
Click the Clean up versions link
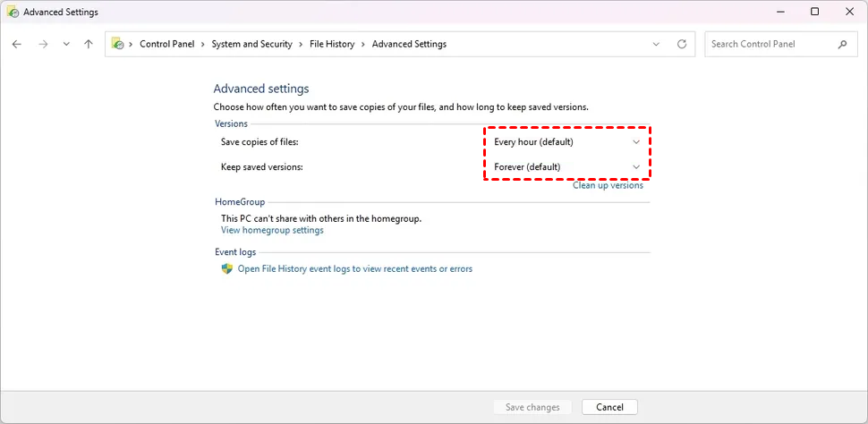[x=608, y=185]
